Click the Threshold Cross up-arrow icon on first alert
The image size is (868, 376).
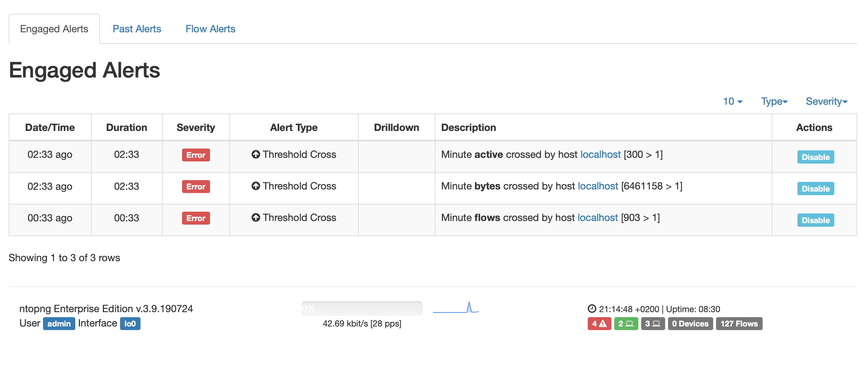256,155
